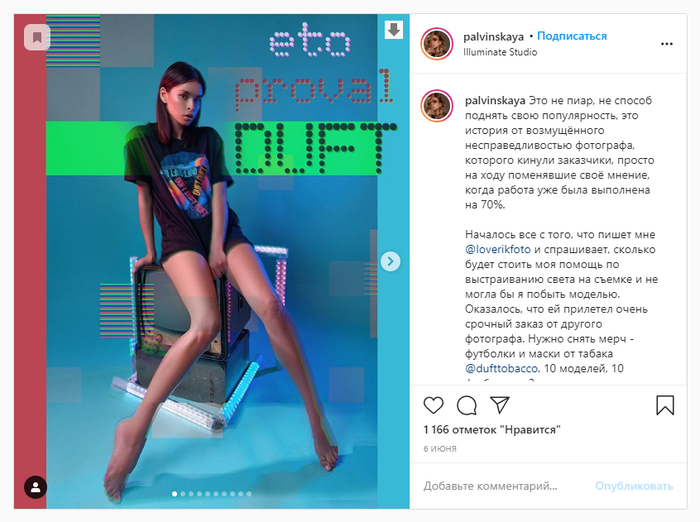
Task: Share the post with paper plane icon
Action: (500, 405)
